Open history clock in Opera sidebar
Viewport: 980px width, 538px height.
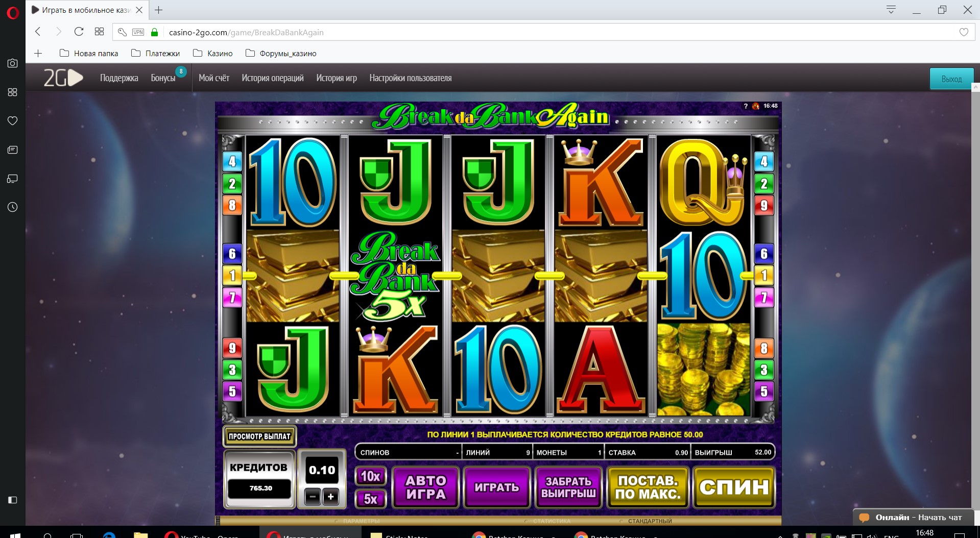pyautogui.click(x=12, y=207)
